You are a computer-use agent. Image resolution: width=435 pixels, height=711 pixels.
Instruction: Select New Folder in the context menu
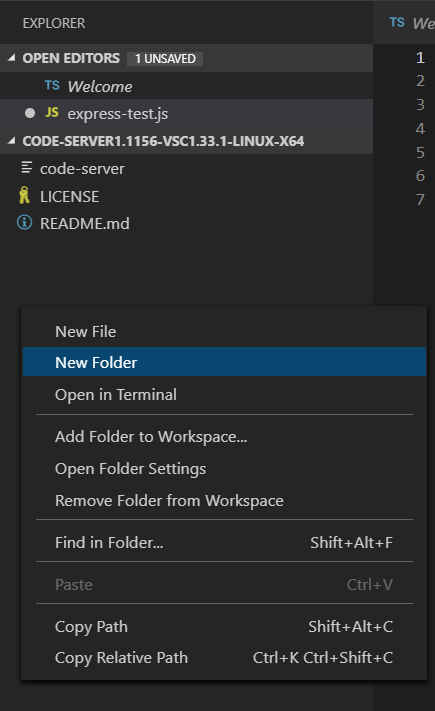coord(225,362)
